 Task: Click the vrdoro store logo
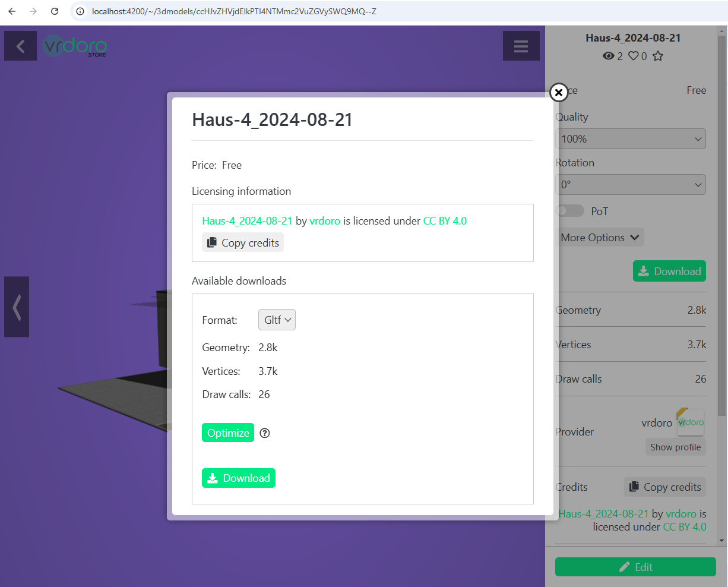[75, 46]
